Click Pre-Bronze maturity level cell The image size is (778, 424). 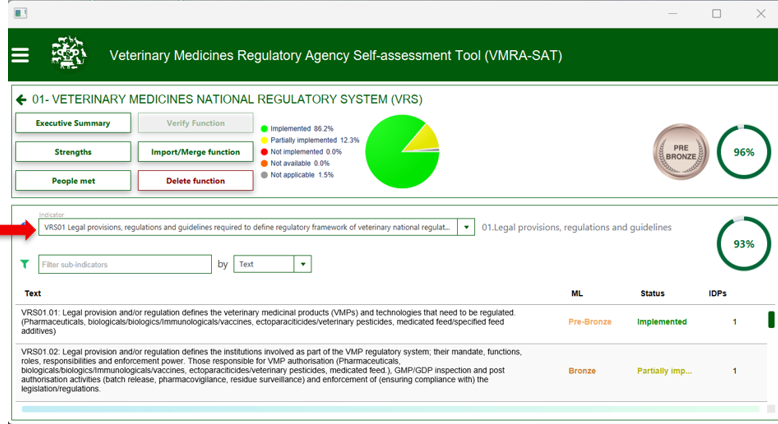pyautogui.click(x=590, y=322)
